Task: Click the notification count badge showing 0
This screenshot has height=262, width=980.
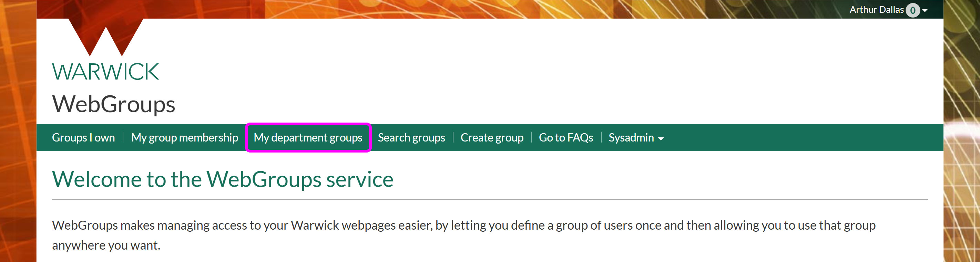Action: point(912,10)
